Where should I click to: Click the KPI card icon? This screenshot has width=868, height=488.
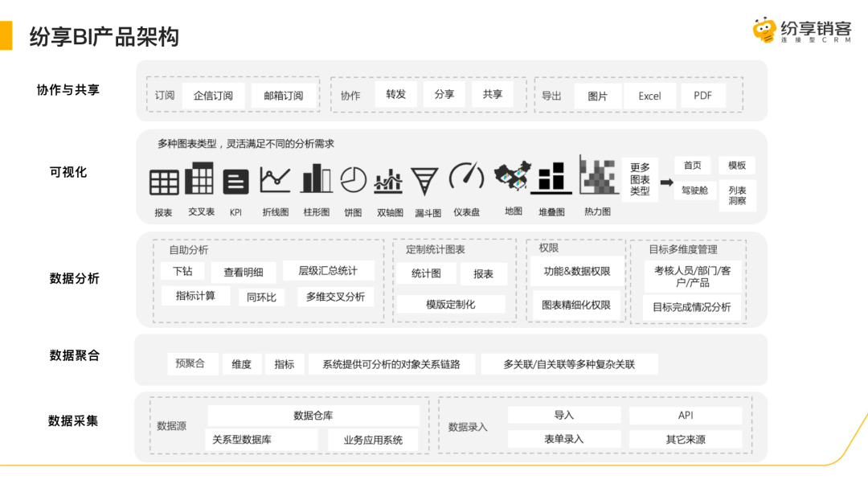[x=235, y=182]
